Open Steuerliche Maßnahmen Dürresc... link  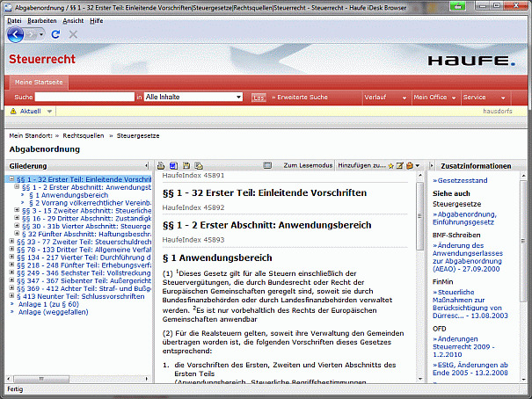[x=470, y=304]
